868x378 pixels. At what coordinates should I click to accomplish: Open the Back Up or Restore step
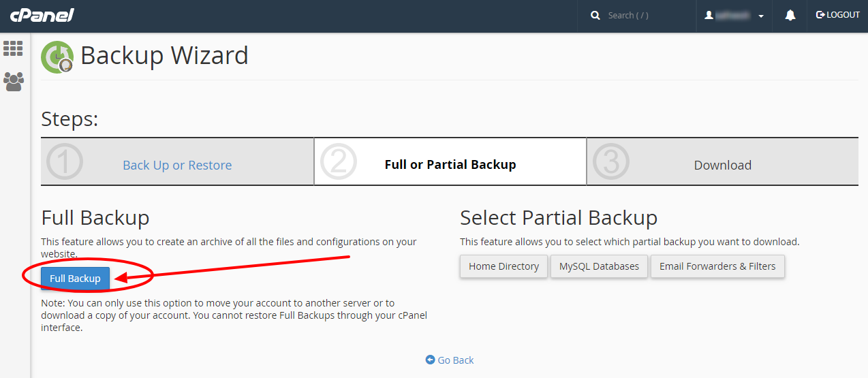click(x=177, y=165)
